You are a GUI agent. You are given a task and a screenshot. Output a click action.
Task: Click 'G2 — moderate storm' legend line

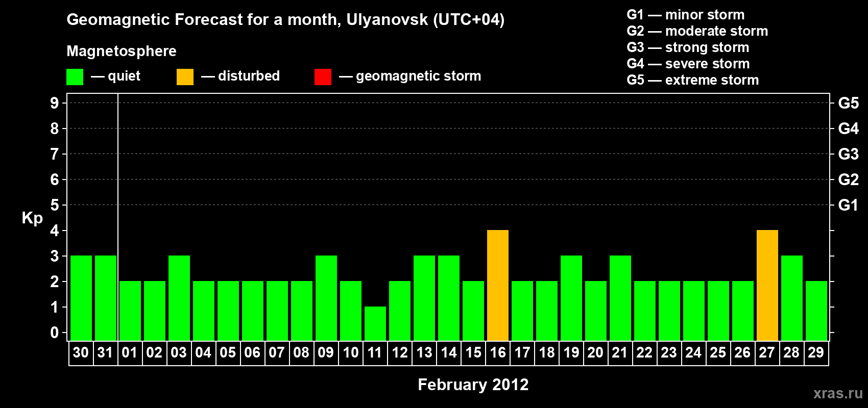pos(697,31)
